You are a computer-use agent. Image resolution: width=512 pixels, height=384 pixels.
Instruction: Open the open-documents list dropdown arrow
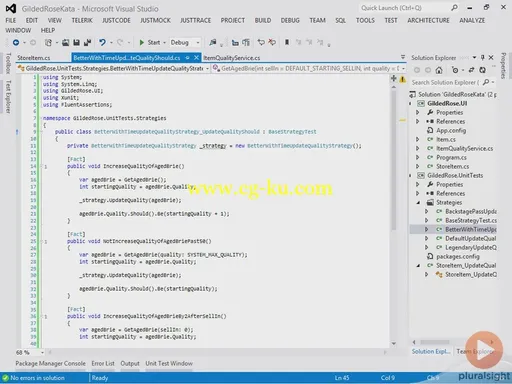pyautogui.click(x=403, y=57)
